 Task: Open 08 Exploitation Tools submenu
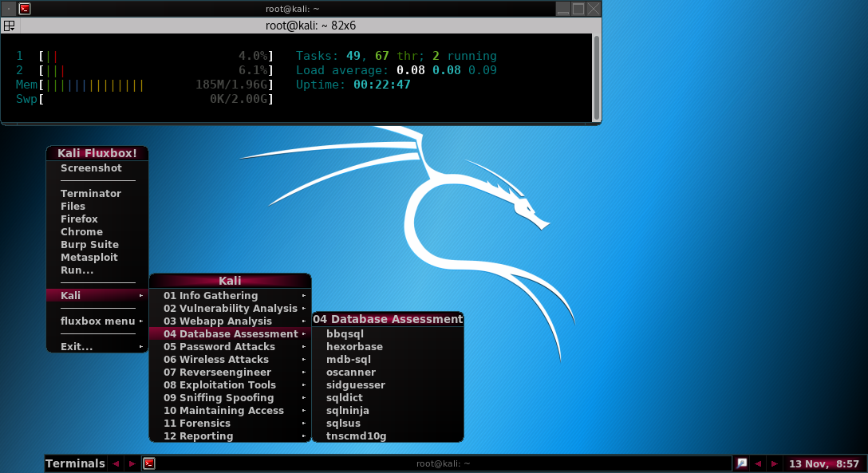pos(231,384)
